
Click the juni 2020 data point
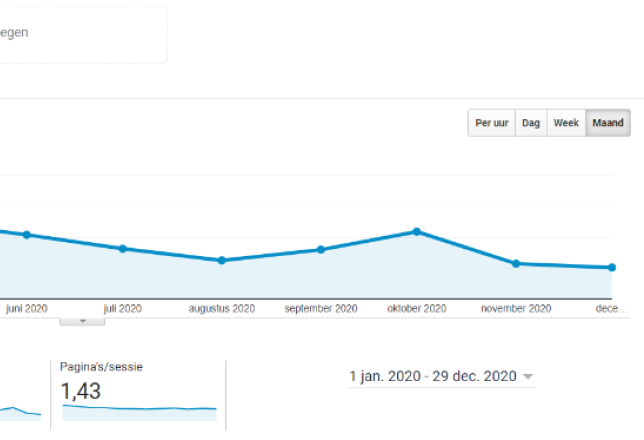point(27,235)
